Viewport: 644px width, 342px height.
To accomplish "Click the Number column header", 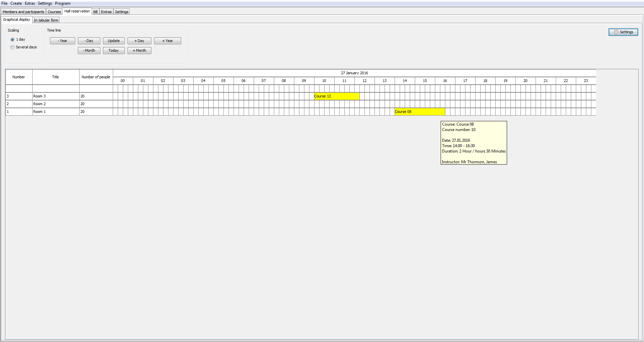I will 19,77.
